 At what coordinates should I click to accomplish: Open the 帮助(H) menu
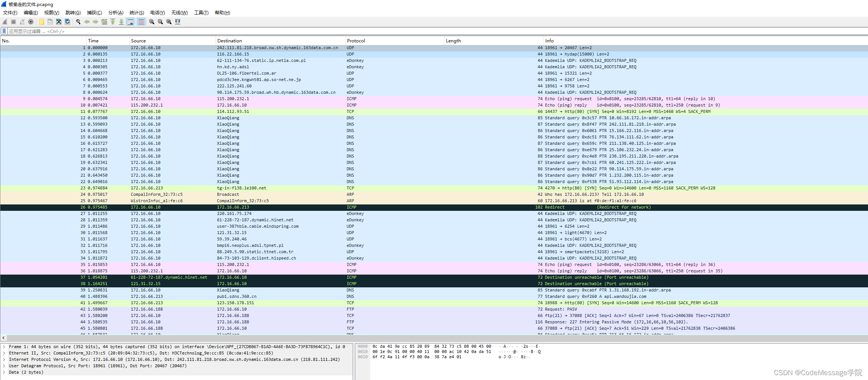tap(222, 13)
